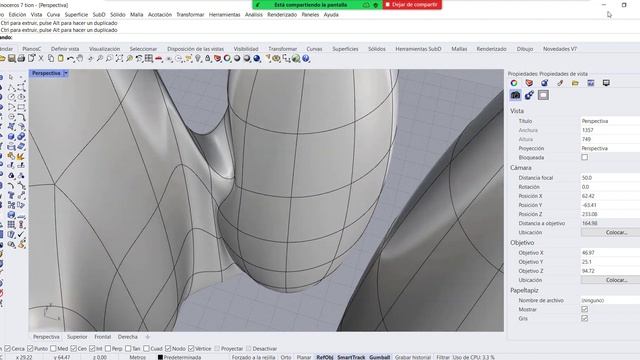This screenshot has width=640, height=360.
Task: Click the Print icon in the toolbar
Action: click(x=22, y=59)
